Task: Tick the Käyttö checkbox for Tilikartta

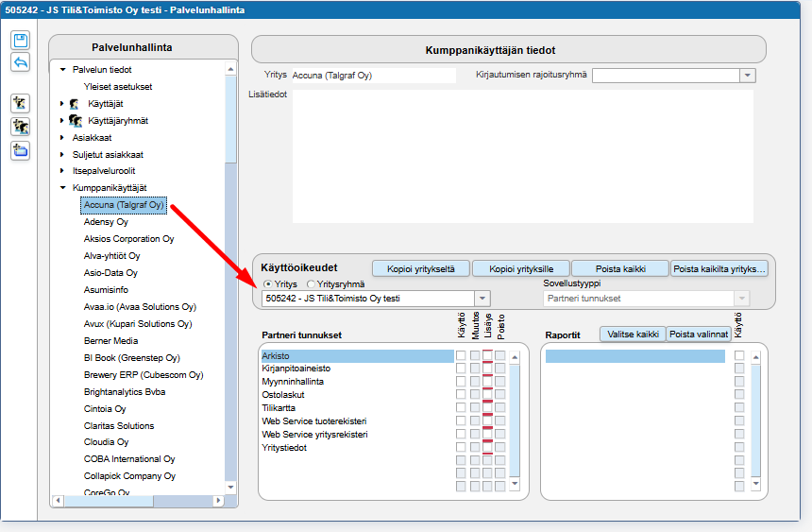Action: [x=461, y=407]
